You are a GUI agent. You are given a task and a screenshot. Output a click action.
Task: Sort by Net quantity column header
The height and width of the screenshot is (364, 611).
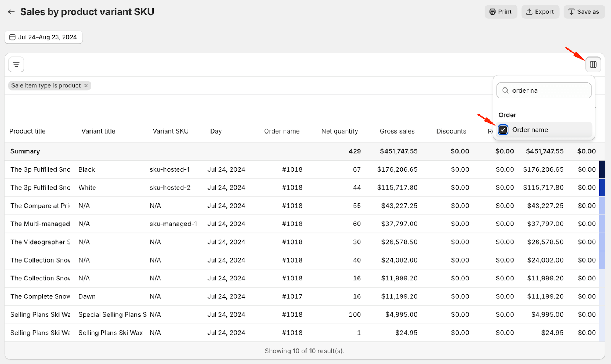339,131
